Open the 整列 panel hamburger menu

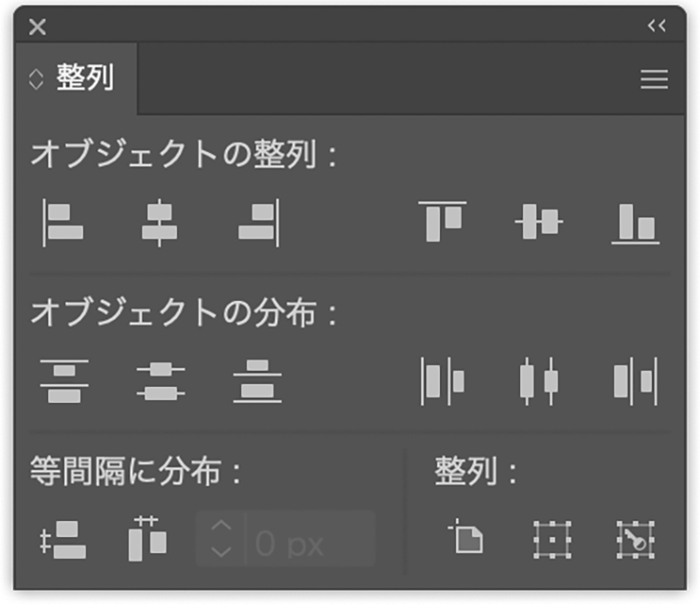654,79
